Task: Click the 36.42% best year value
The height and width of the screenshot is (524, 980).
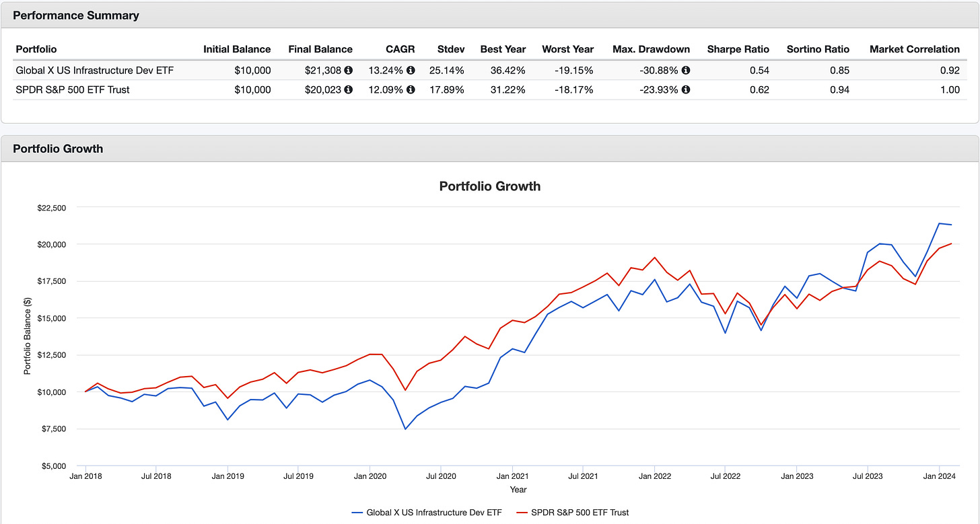Action: 509,70
